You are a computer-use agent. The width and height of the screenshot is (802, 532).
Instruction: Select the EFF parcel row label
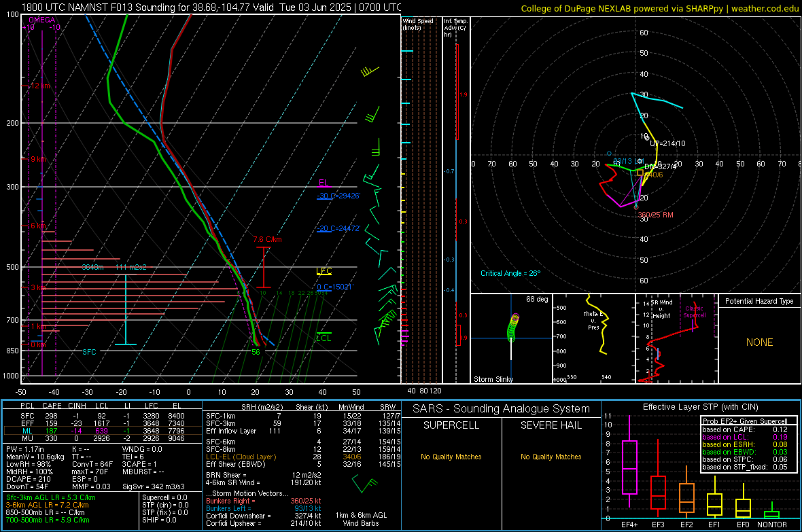[28, 423]
